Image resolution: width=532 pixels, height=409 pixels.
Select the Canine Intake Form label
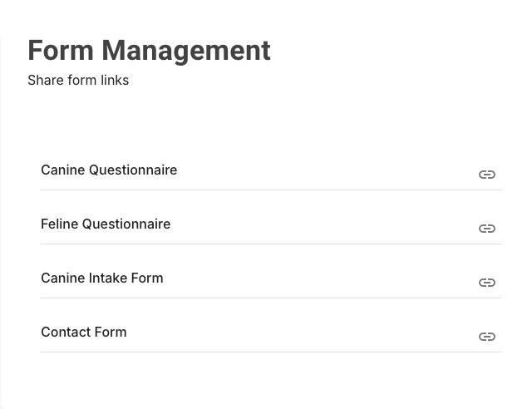pyautogui.click(x=102, y=278)
